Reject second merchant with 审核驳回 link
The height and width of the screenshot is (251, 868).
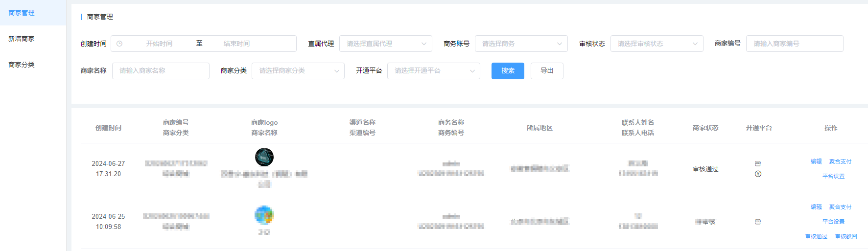(846, 236)
